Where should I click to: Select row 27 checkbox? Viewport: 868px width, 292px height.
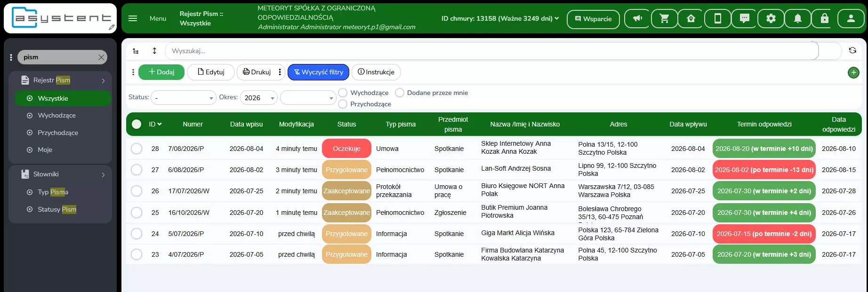pyautogui.click(x=137, y=170)
